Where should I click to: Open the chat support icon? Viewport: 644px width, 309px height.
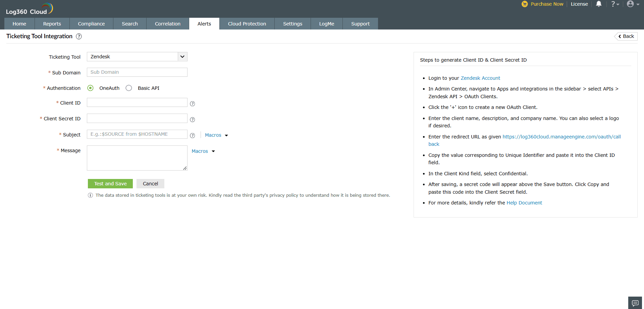(x=635, y=303)
